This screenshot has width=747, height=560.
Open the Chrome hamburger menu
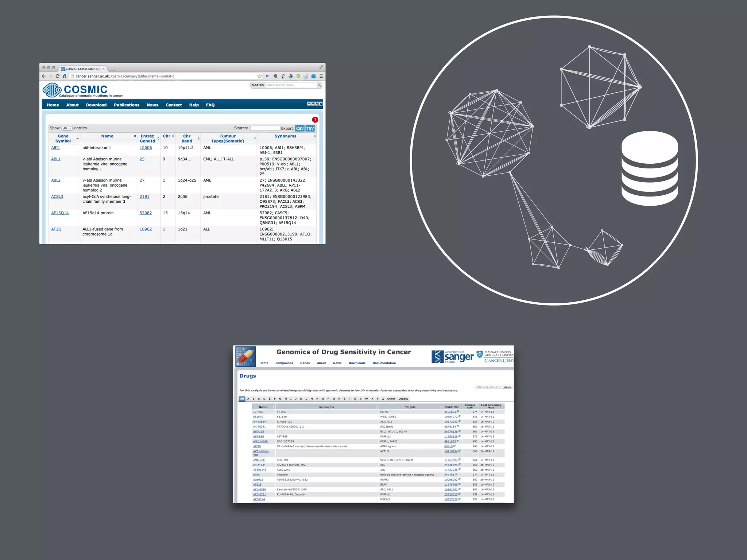point(321,76)
